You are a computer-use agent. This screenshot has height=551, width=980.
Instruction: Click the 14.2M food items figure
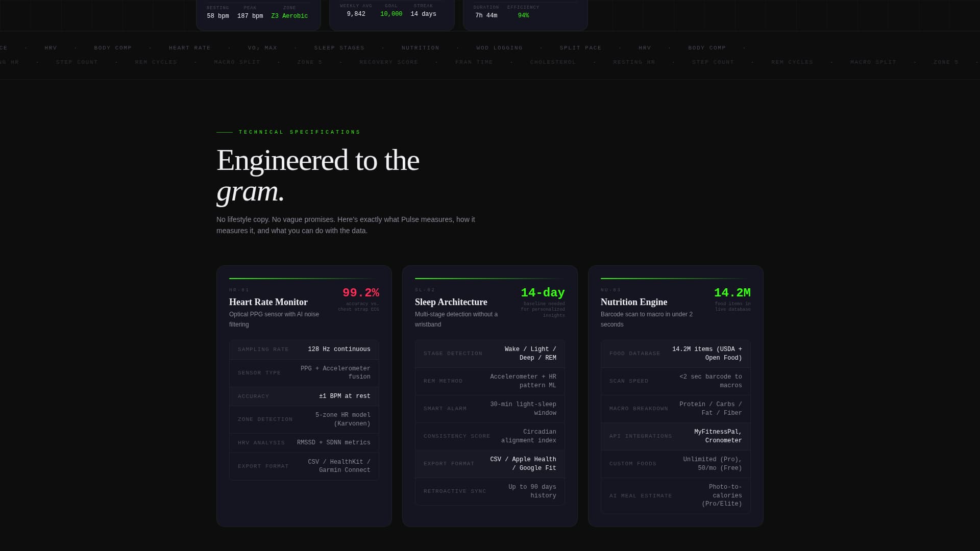click(x=732, y=293)
